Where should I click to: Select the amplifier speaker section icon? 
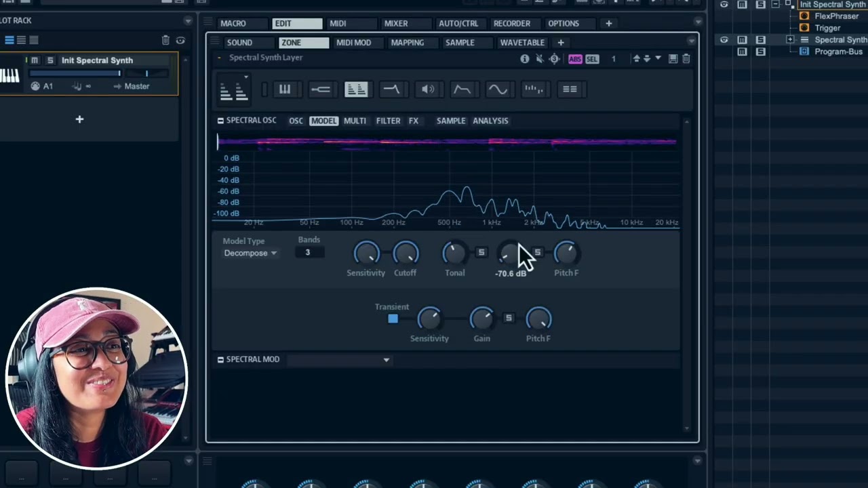coord(427,89)
